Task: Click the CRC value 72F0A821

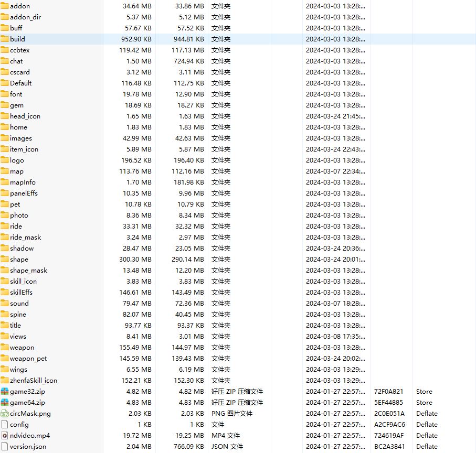Action: [x=388, y=392]
